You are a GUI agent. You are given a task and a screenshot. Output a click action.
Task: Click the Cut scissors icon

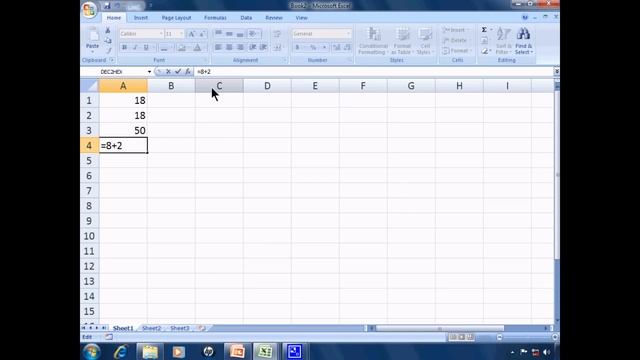coord(108,31)
